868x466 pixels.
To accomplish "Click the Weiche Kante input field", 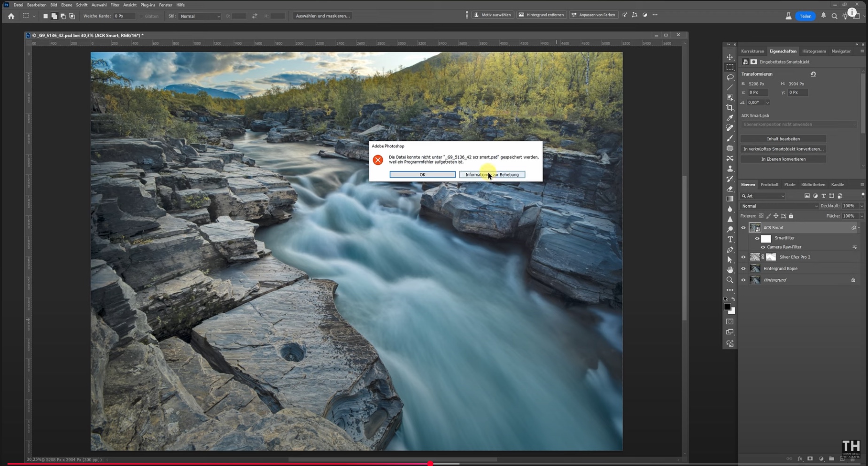I will click(x=124, y=16).
